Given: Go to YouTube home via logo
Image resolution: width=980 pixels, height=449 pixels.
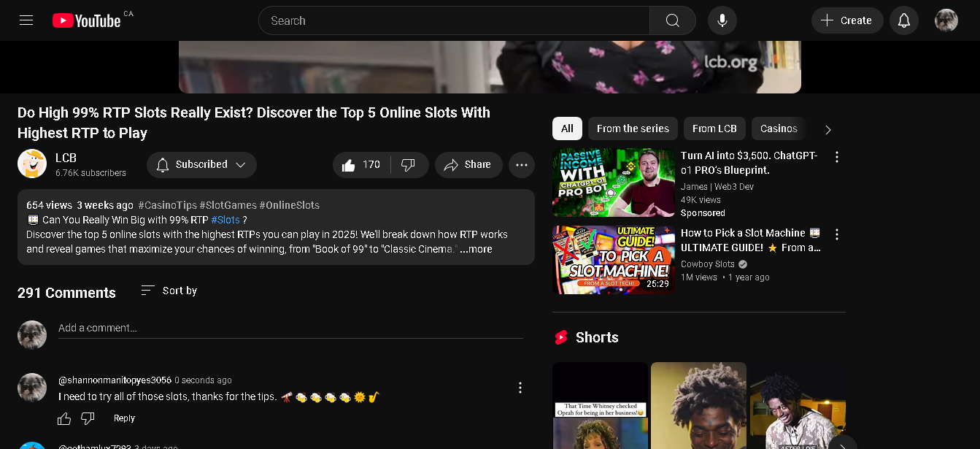Looking at the screenshot, I should 86,20.
